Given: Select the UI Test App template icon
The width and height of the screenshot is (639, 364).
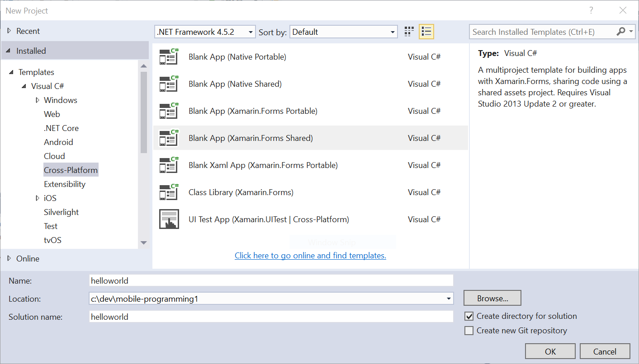Looking at the screenshot, I should pyautogui.click(x=169, y=219).
